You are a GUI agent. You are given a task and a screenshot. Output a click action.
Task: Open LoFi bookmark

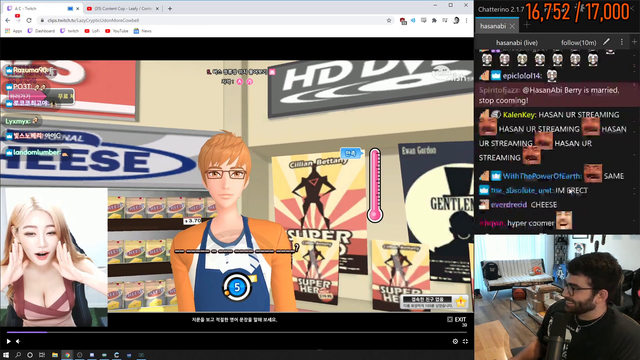click(x=92, y=31)
